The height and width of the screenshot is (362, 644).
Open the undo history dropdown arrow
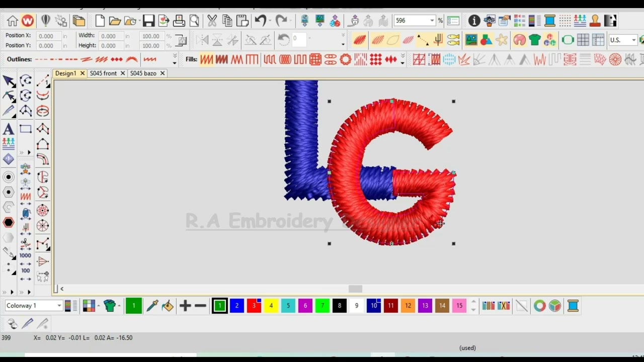click(x=270, y=21)
